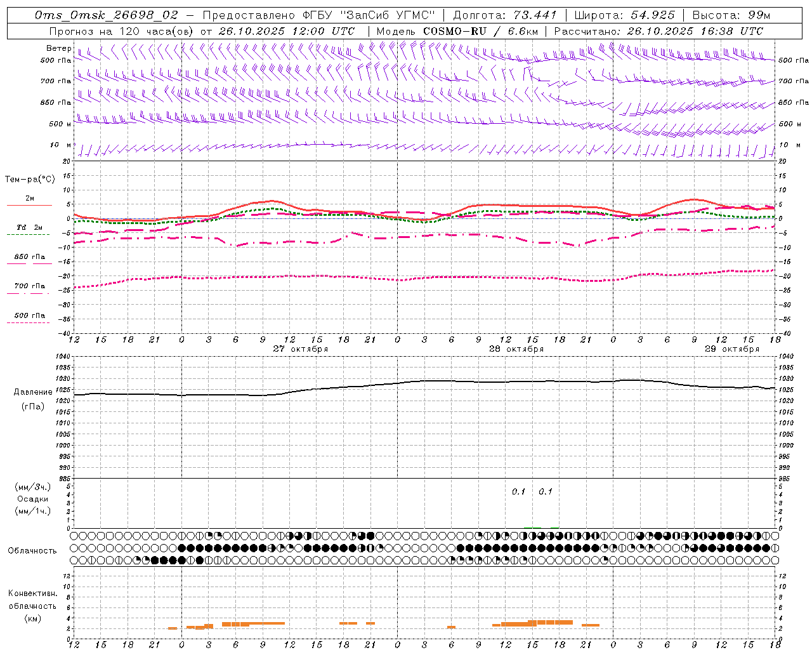Click the 27 октября date label

301,348
